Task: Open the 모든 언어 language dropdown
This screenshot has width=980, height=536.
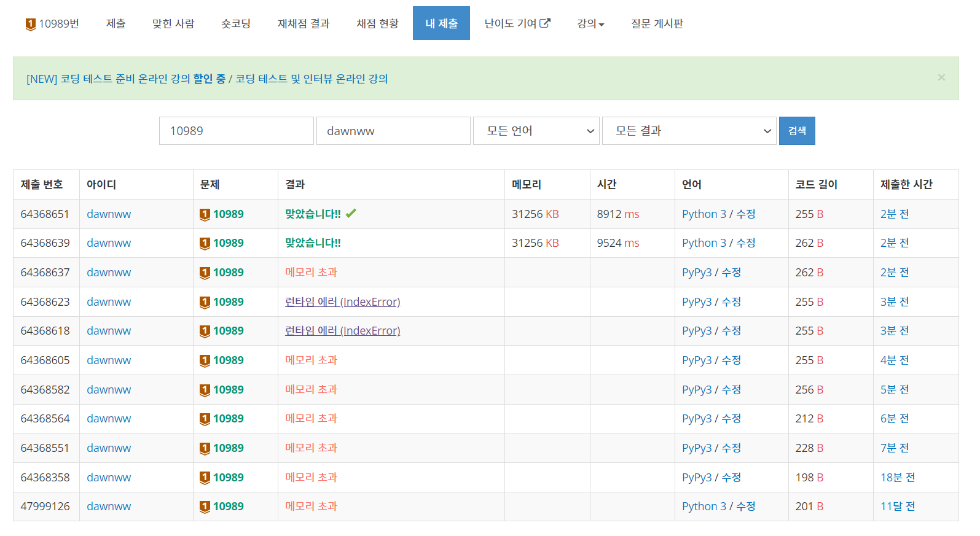Action: coord(536,131)
